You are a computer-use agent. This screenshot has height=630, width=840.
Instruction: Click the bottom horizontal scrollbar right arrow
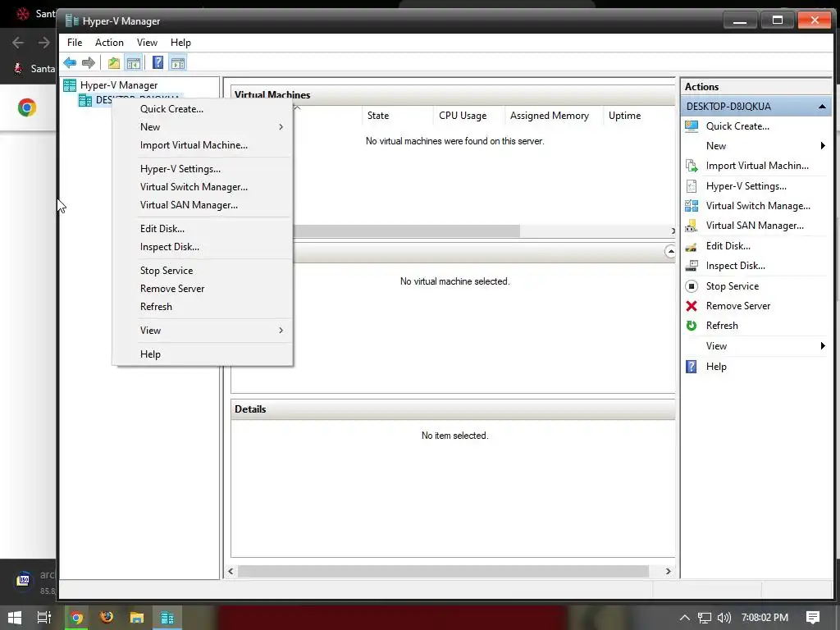tap(668, 571)
